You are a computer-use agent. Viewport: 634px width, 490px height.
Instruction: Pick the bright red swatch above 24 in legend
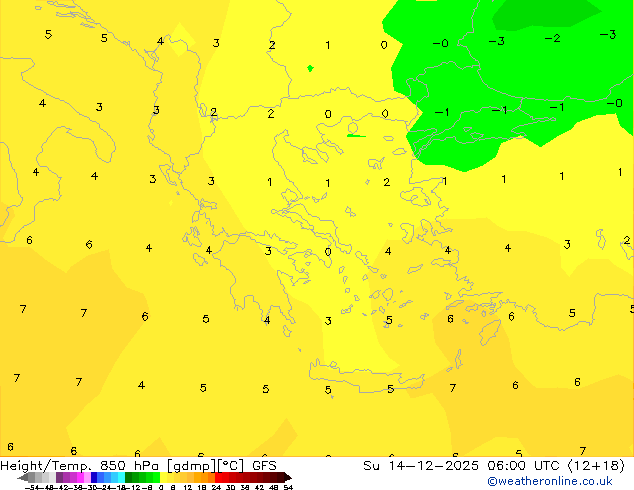218,477
